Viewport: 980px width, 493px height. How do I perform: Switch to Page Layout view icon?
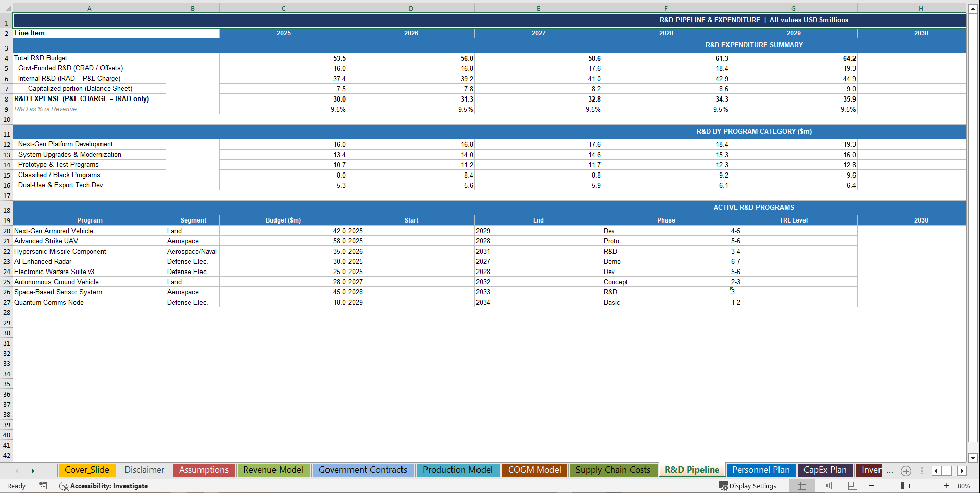[827, 486]
